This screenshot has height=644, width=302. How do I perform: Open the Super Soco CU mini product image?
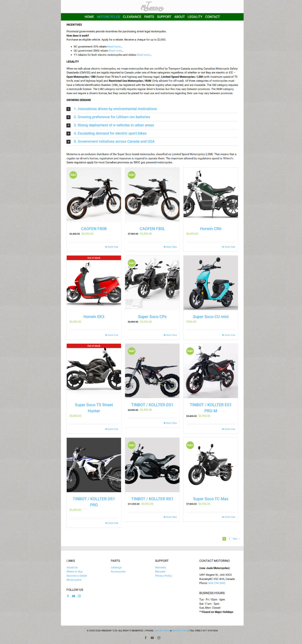tap(211, 283)
